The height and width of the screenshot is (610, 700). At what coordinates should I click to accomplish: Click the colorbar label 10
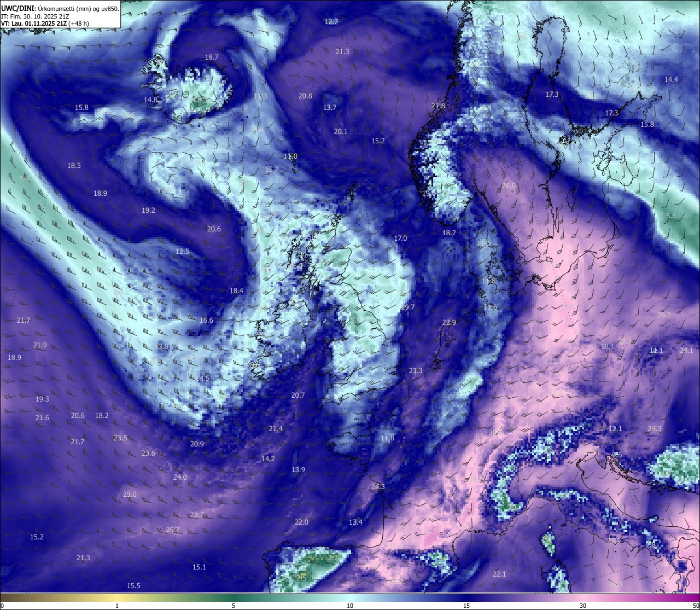350,606
